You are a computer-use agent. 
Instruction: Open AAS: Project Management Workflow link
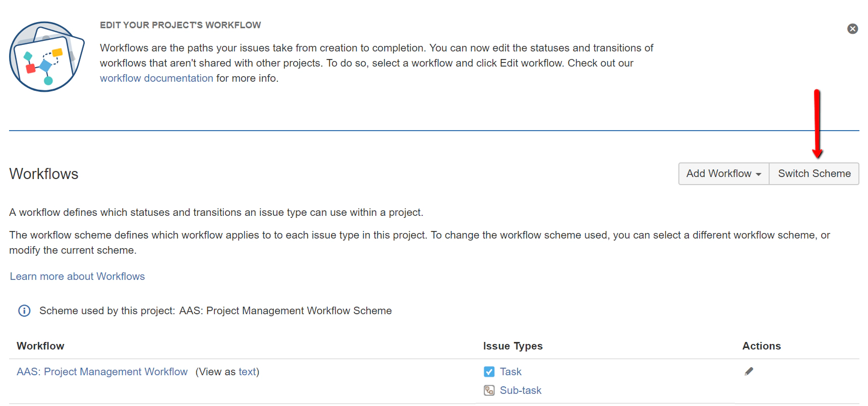[x=102, y=372]
